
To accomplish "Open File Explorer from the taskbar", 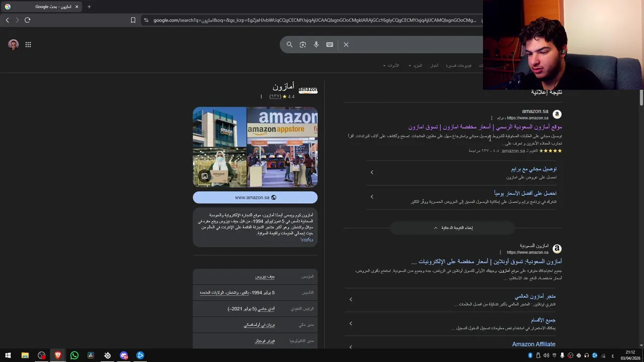I will pyautogui.click(x=25, y=355).
